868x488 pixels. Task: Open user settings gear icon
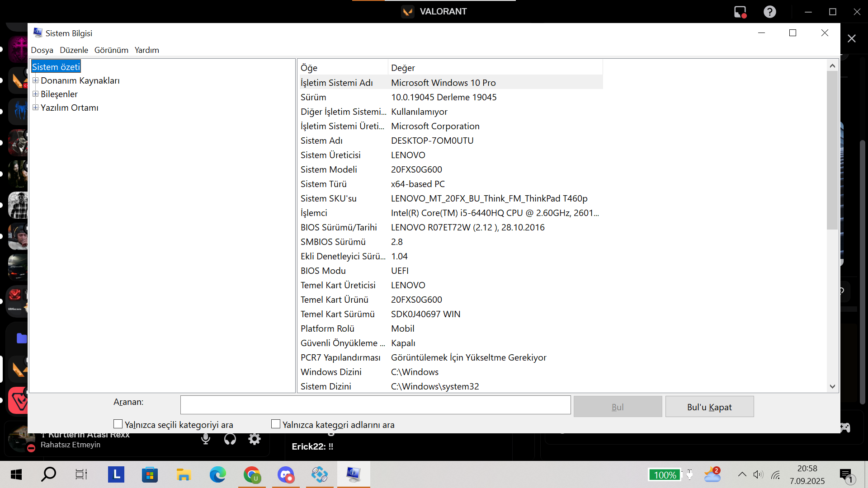(x=255, y=439)
